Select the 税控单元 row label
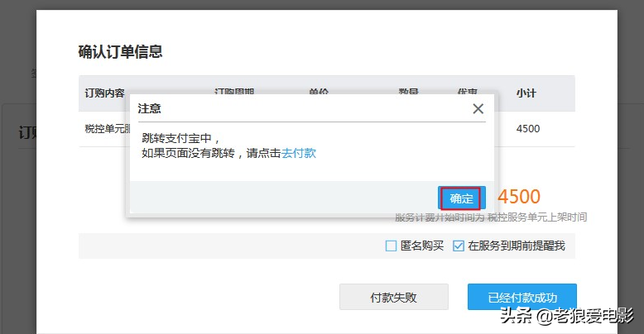 click(108, 129)
